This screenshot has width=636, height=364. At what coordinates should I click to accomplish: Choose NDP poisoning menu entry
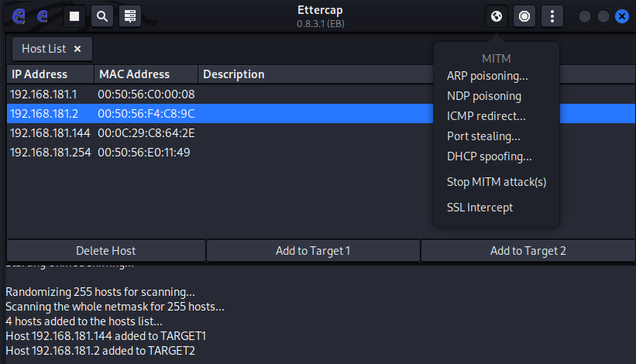(484, 96)
